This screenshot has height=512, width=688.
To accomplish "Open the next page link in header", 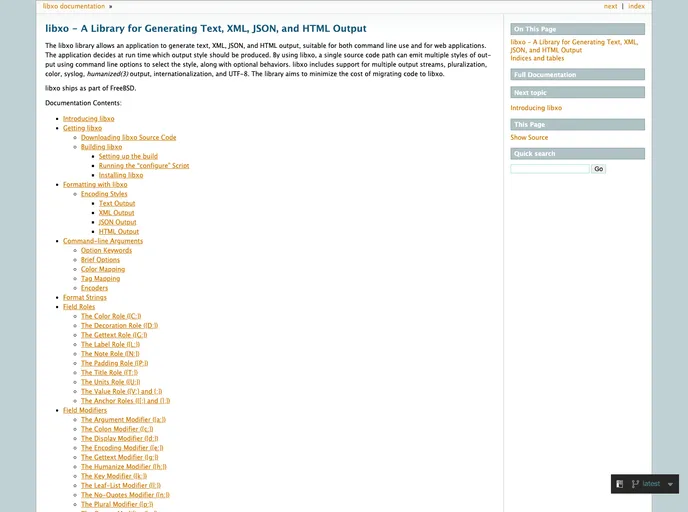I will (610, 6).
